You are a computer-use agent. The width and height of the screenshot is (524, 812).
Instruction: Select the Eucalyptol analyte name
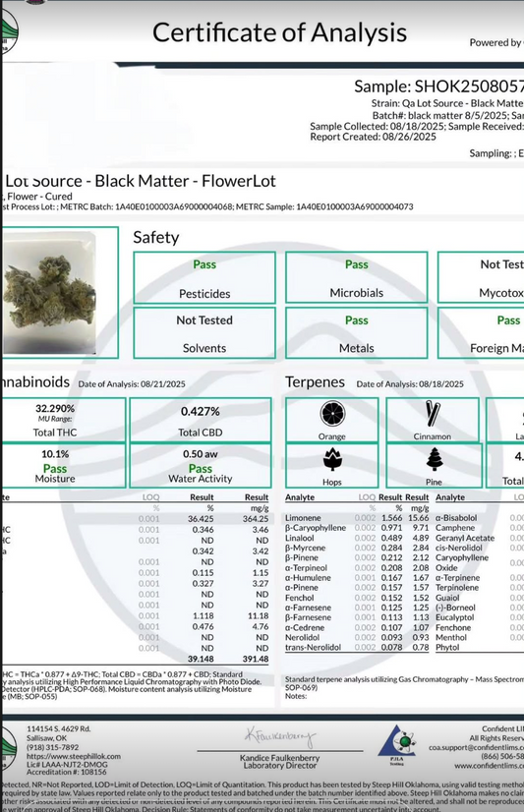[x=454, y=617]
